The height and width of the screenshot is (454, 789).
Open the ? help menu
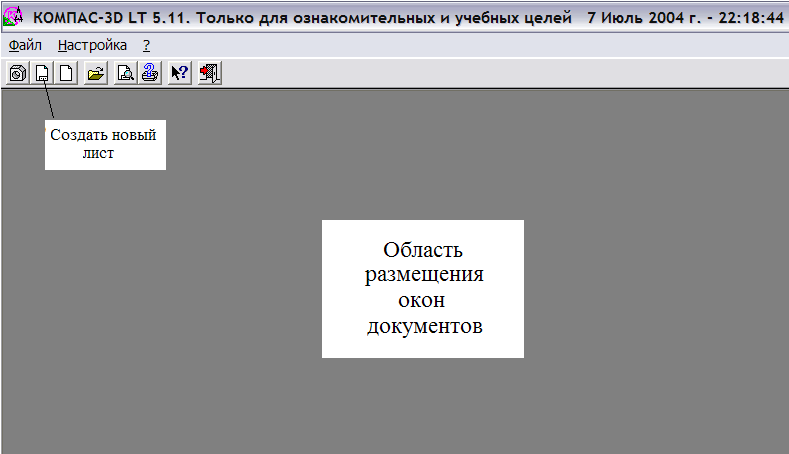pos(146,45)
